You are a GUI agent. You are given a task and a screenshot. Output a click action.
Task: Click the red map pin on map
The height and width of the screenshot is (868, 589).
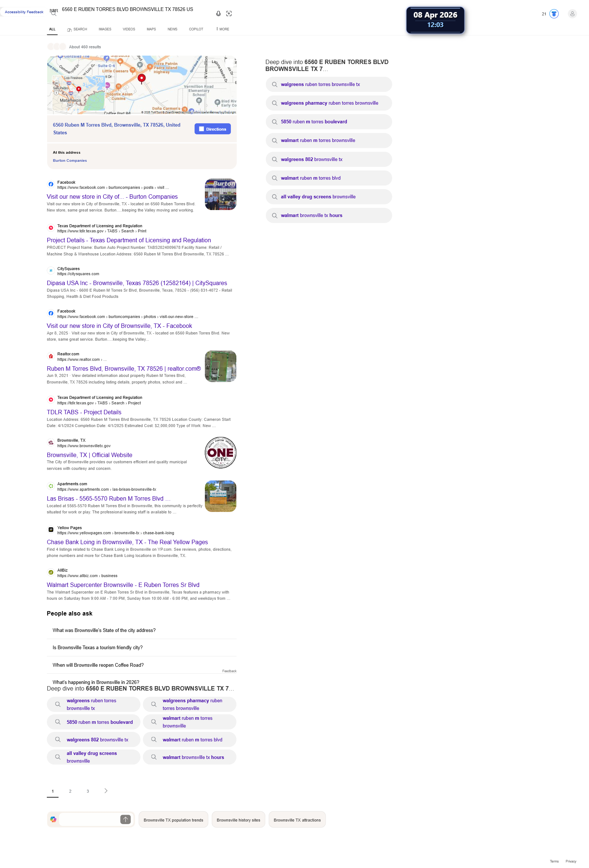pyautogui.click(x=142, y=78)
